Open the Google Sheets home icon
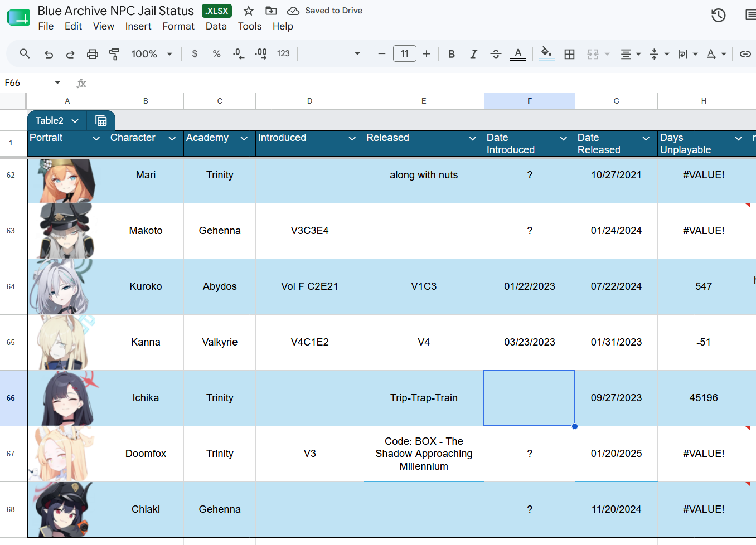Image resolution: width=756 pixels, height=545 pixels. coord(18,18)
